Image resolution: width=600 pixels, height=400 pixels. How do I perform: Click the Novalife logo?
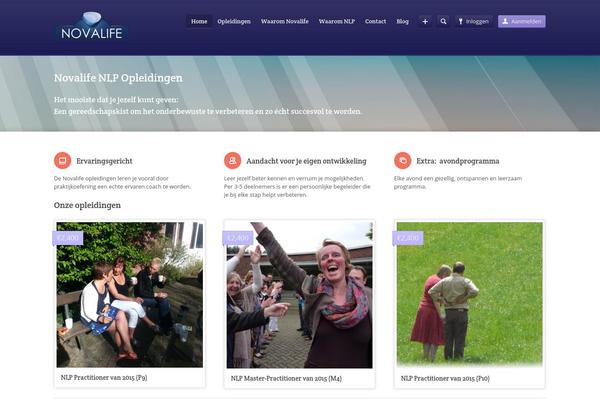pyautogui.click(x=92, y=26)
